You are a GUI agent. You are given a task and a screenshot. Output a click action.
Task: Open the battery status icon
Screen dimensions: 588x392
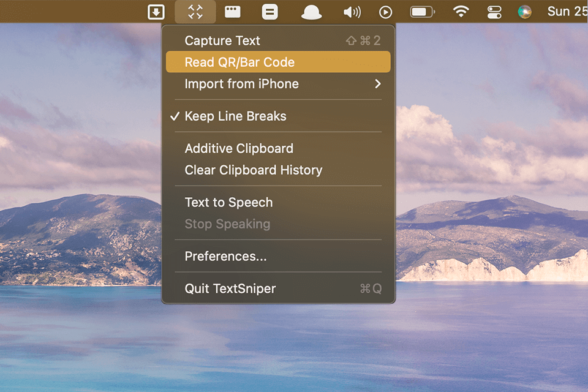pos(423,12)
